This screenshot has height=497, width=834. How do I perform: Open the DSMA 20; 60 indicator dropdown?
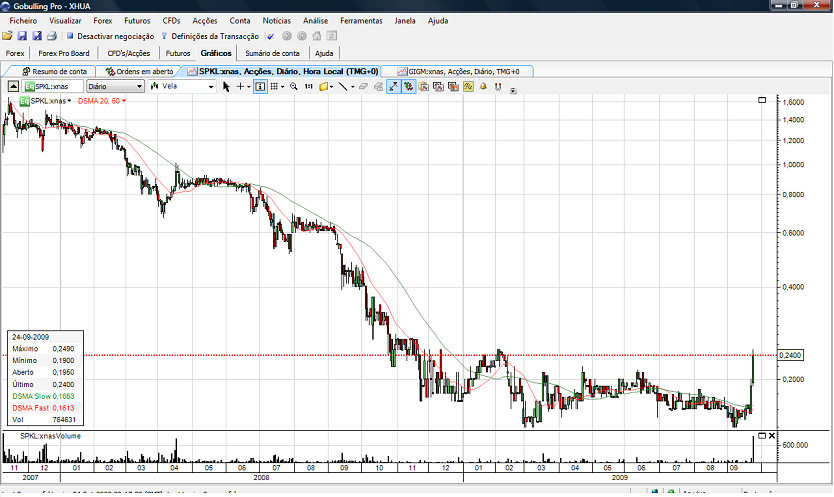(124, 101)
